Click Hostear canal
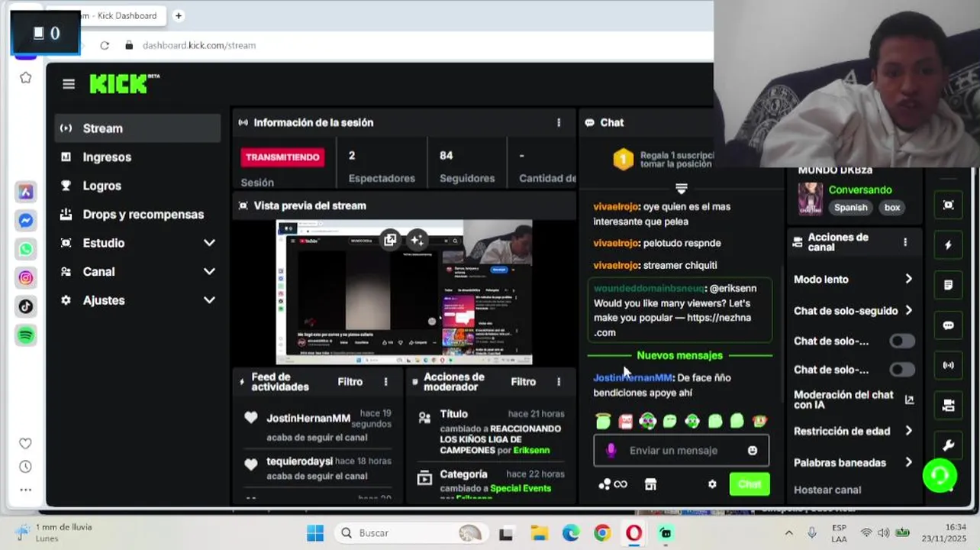 [827, 490]
